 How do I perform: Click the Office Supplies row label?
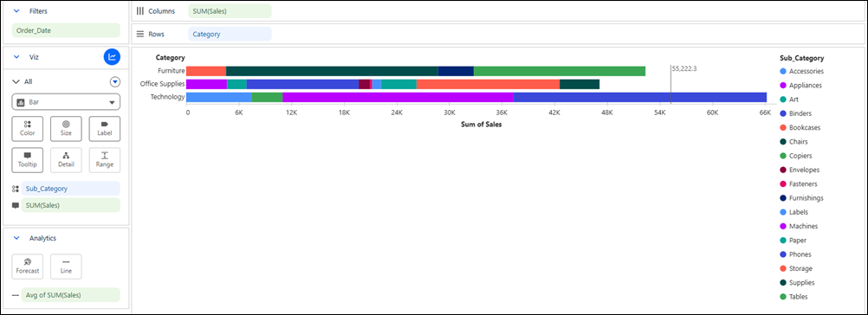tap(162, 84)
